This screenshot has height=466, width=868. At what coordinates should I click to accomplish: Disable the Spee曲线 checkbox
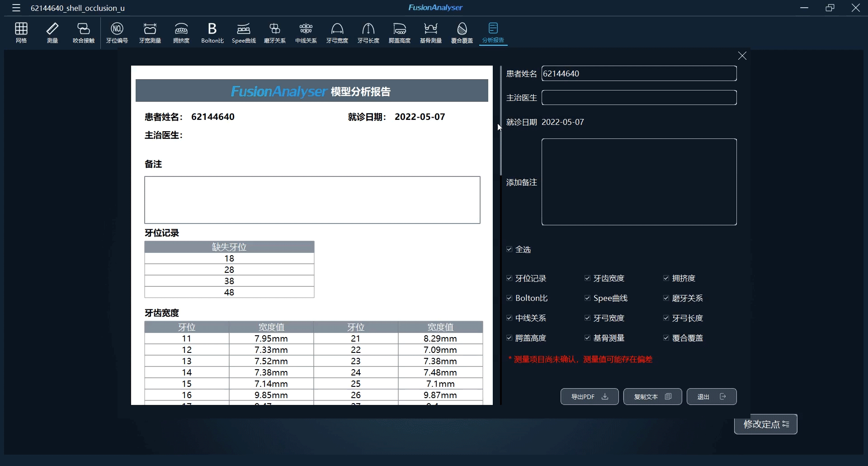pos(588,298)
